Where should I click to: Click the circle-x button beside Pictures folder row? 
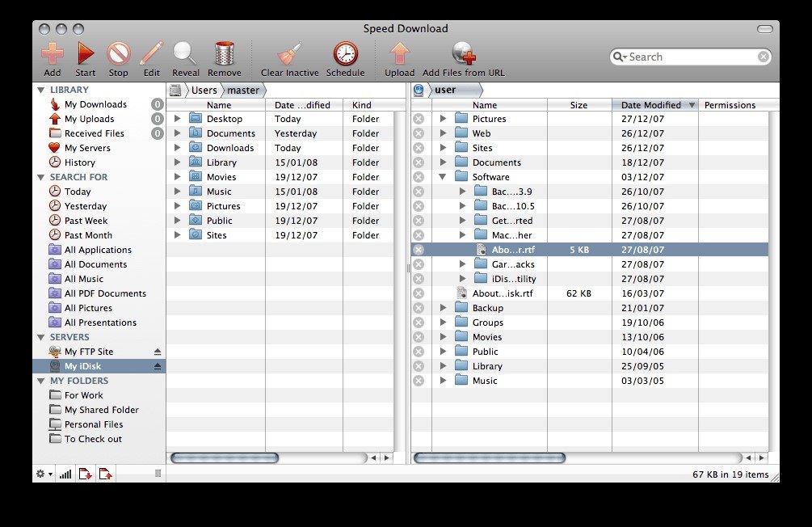[419, 119]
